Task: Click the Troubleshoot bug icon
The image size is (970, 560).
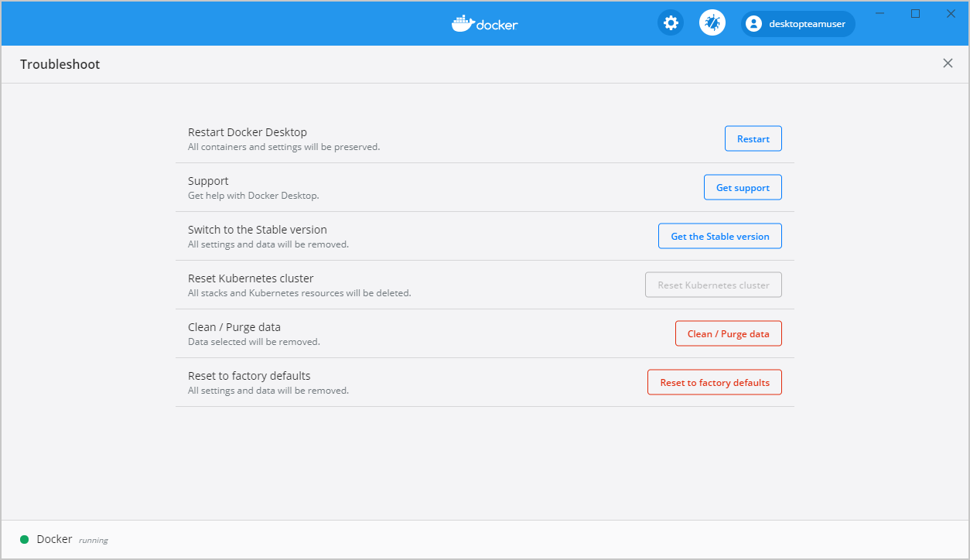Action: tap(712, 22)
